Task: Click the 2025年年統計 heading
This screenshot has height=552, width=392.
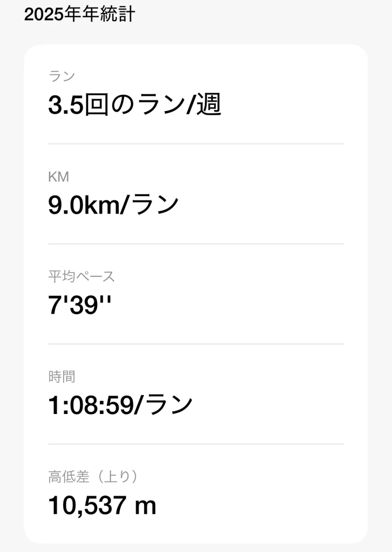Action: click(79, 15)
